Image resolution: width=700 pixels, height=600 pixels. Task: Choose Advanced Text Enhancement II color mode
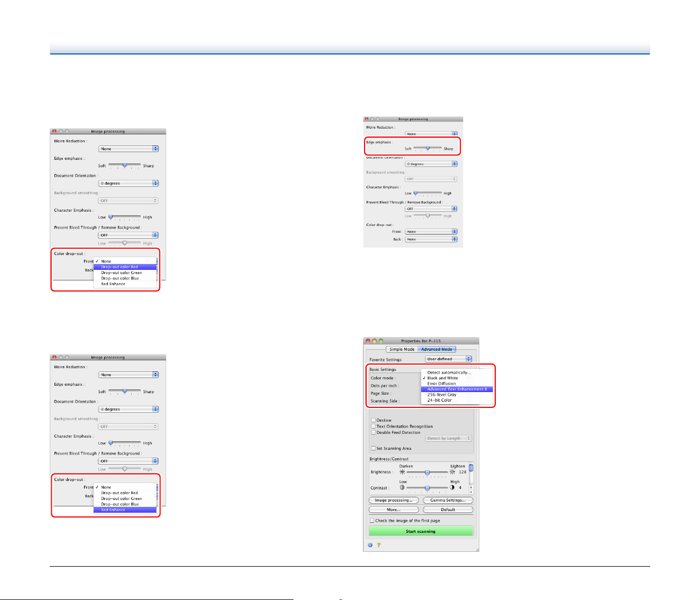click(x=457, y=389)
